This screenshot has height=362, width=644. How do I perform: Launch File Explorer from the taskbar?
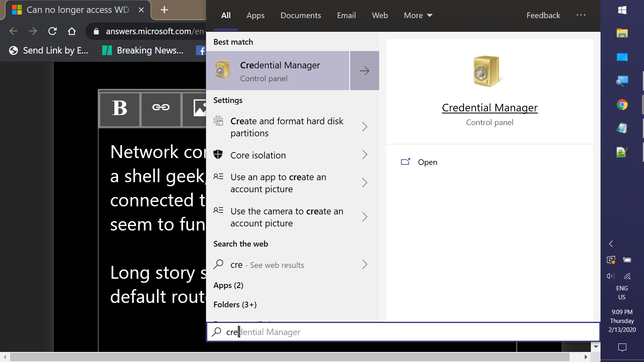click(622, 33)
